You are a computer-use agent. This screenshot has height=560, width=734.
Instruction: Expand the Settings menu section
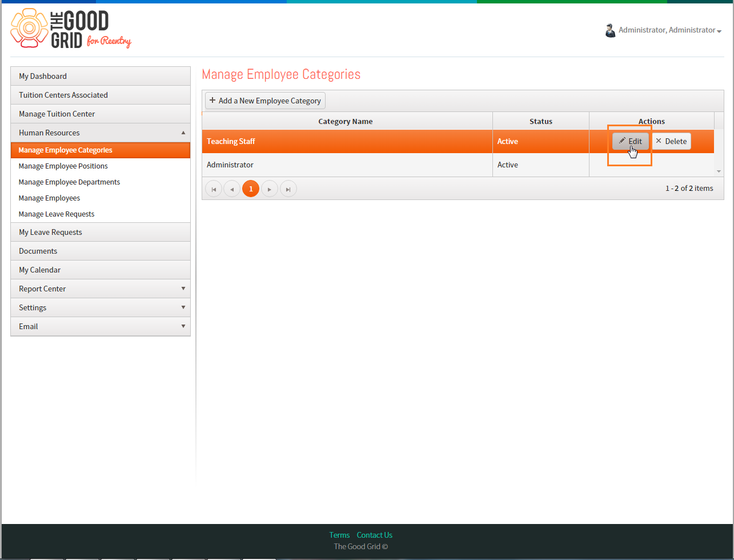[x=101, y=307]
